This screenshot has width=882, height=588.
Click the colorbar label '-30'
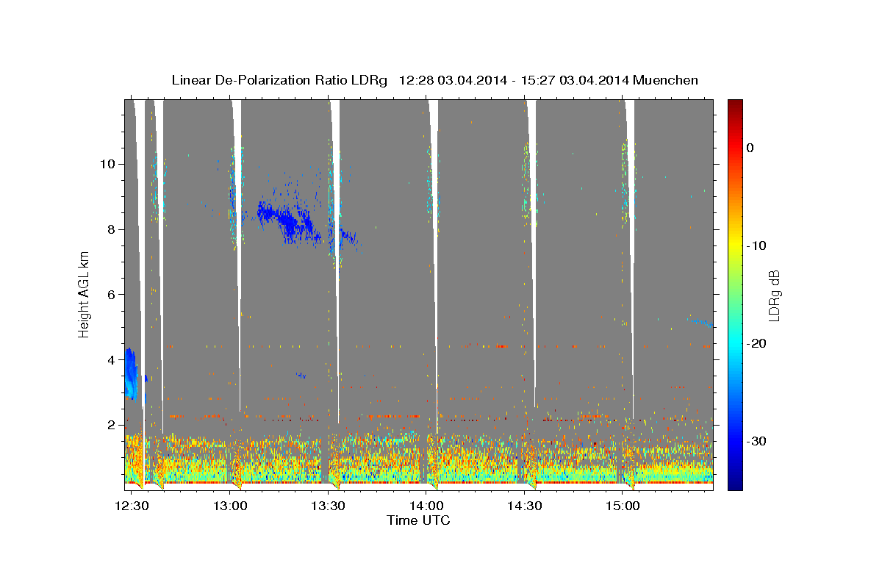point(757,441)
